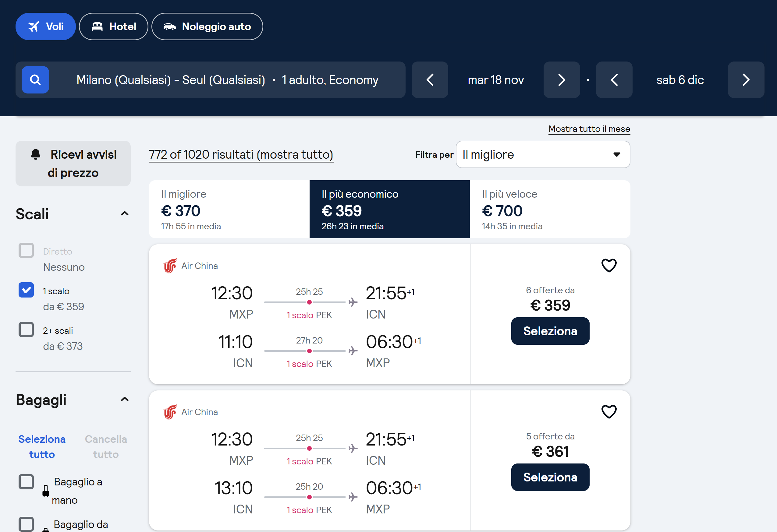The width and height of the screenshot is (777, 532).
Task: Save the €359 Air China flight with heart
Action: pos(608,266)
